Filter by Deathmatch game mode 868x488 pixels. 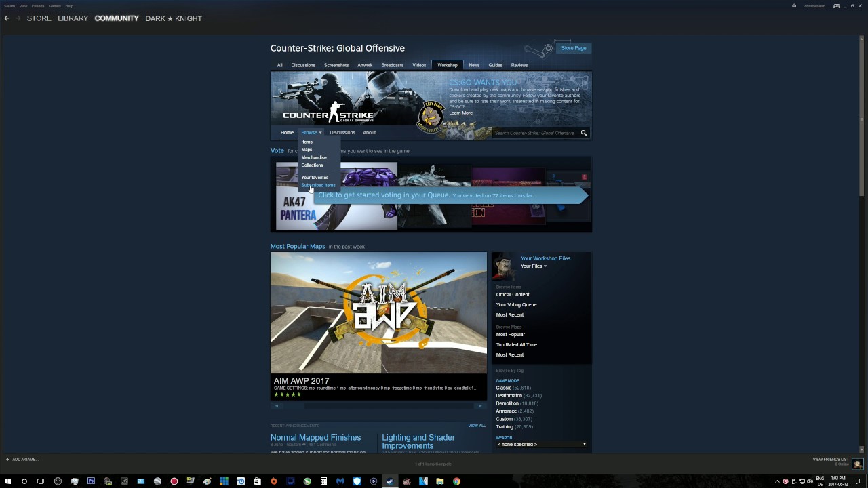coord(509,396)
